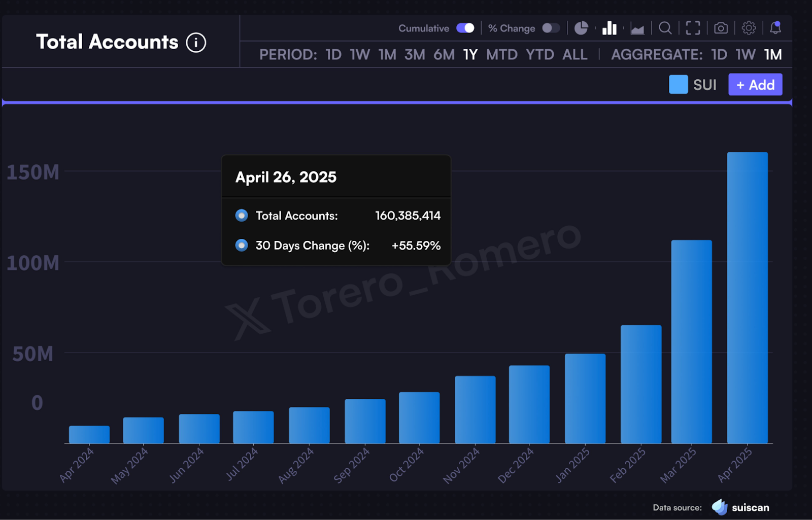Open chart settings gear
This screenshot has width=812, height=520.
749,28
